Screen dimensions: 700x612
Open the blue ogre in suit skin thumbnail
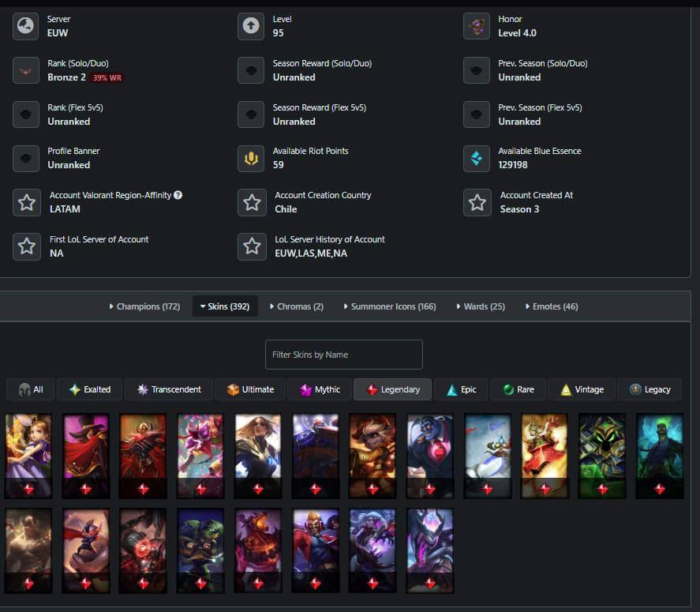[430, 456]
